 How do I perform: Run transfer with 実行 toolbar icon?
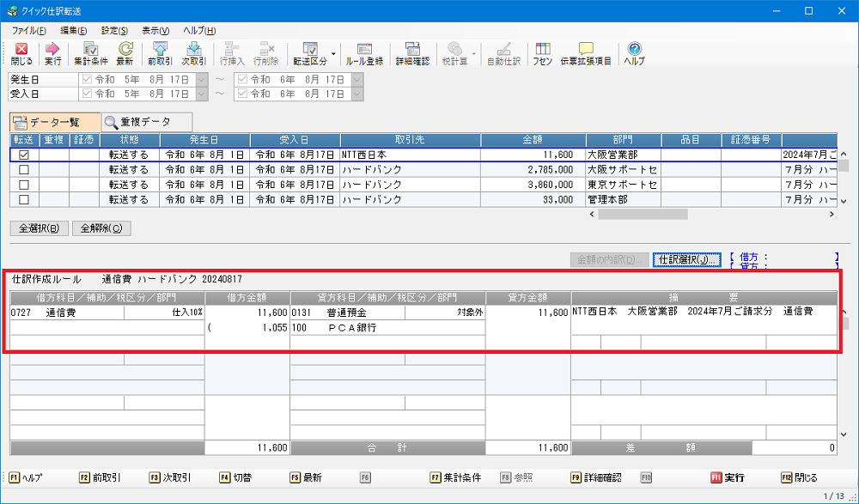[x=52, y=54]
